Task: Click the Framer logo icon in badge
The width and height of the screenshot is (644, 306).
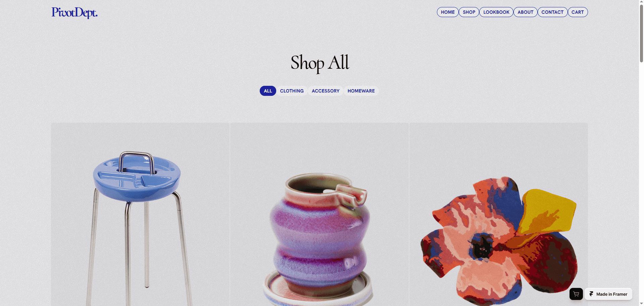Action: coord(591,294)
